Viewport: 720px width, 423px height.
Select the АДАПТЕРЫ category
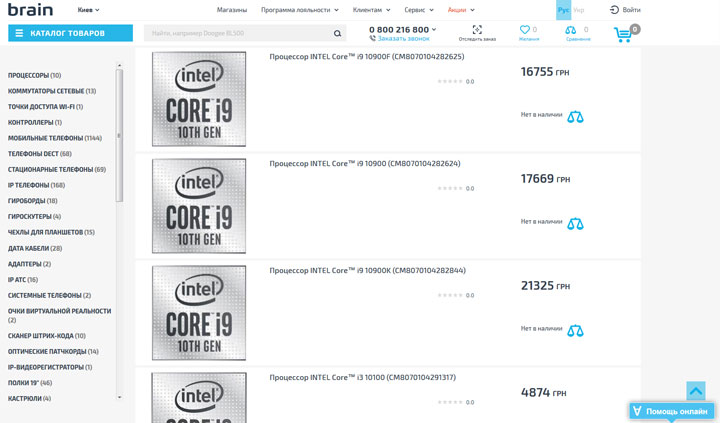point(29,264)
